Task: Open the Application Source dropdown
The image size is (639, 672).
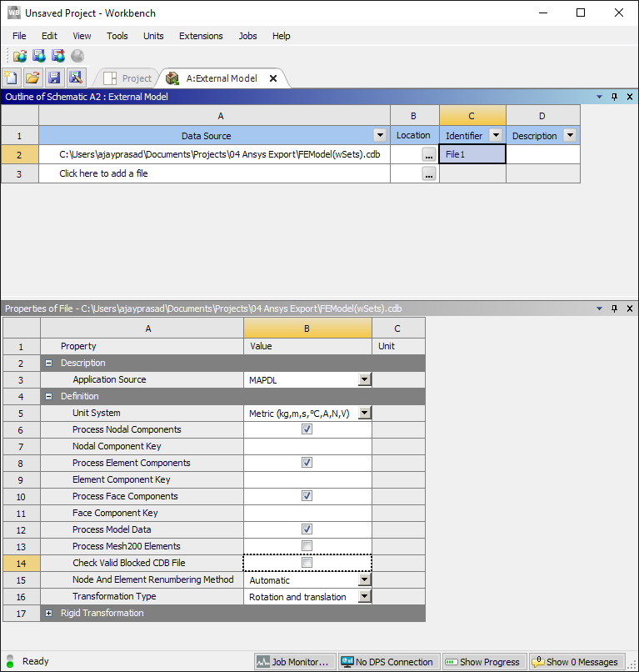Action: click(x=364, y=379)
